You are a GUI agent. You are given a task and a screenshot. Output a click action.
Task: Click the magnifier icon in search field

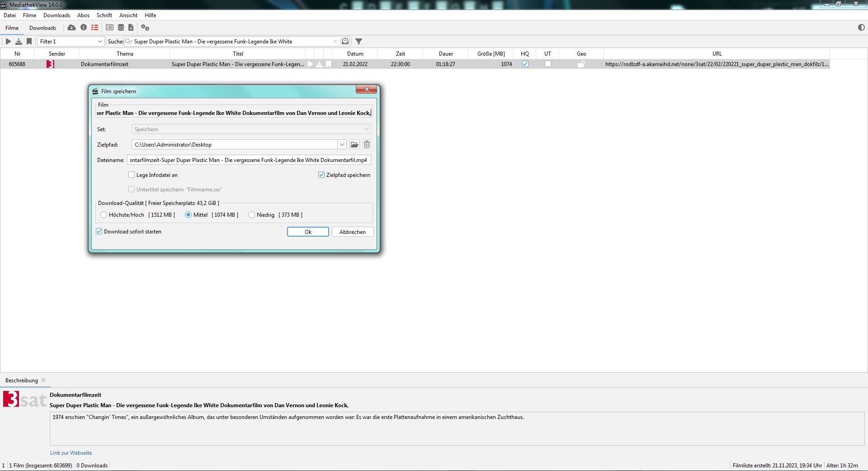pos(129,41)
